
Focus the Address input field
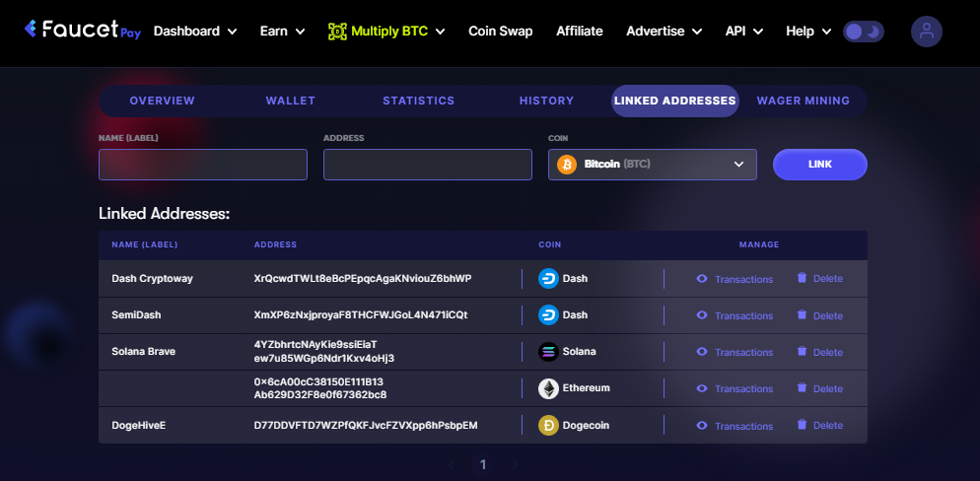tap(428, 165)
